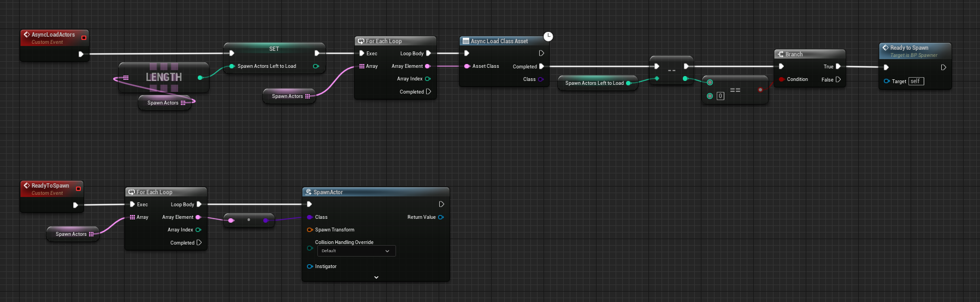The width and height of the screenshot is (980, 302).
Task: Click the 0 value field in the equals node
Action: [x=721, y=96]
